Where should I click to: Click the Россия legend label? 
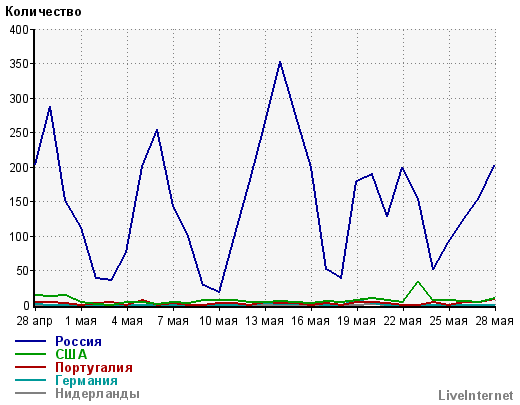[78, 341]
